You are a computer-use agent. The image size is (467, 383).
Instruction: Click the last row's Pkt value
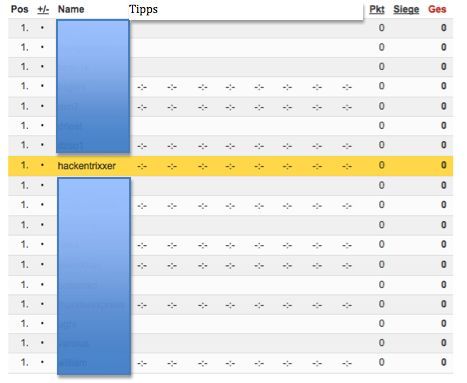point(382,362)
